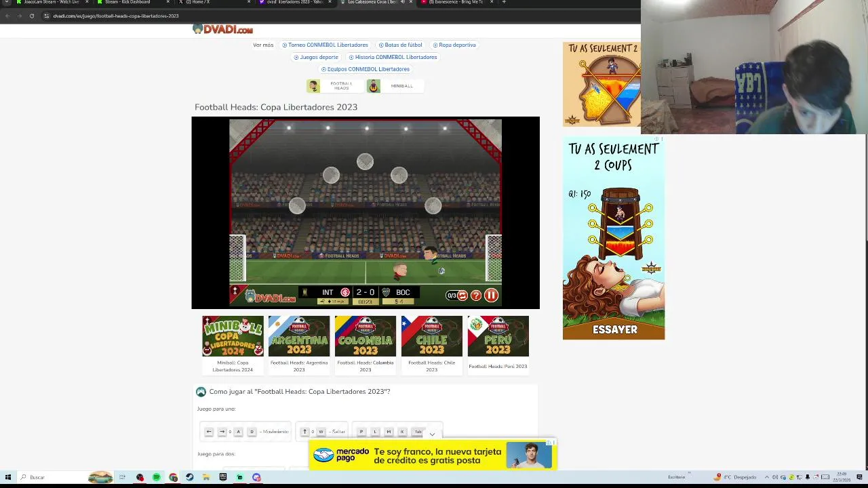Image resolution: width=868 pixels, height=488 pixels.
Task: Reload the current page
Action: click(31, 16)
